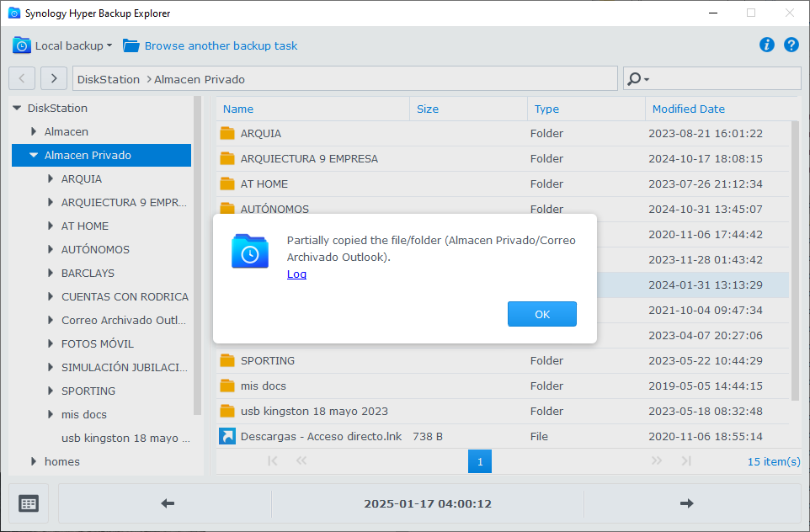810x532 pixels.
Task: Click Browse another backup task link
Action: point(221,46)
